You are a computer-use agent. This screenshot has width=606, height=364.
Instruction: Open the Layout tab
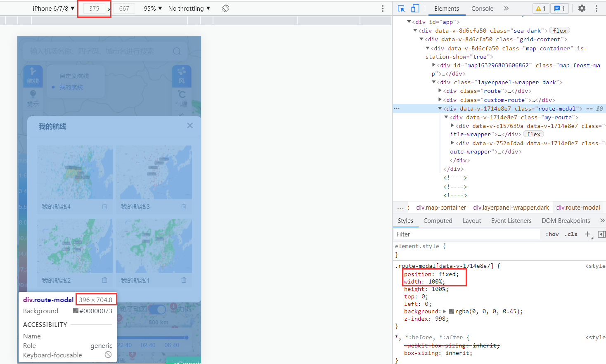[472, 221]
